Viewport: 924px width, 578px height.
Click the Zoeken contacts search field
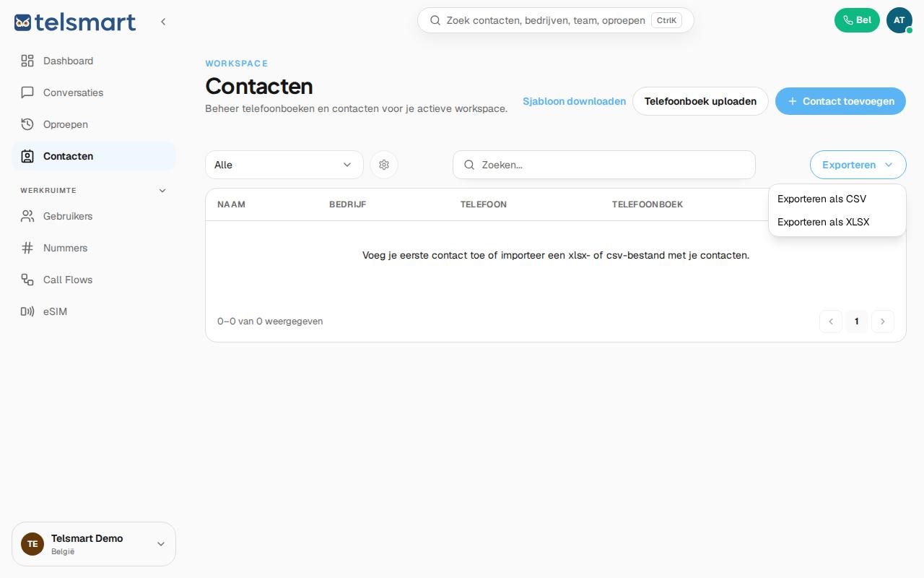tap(603, 165)
